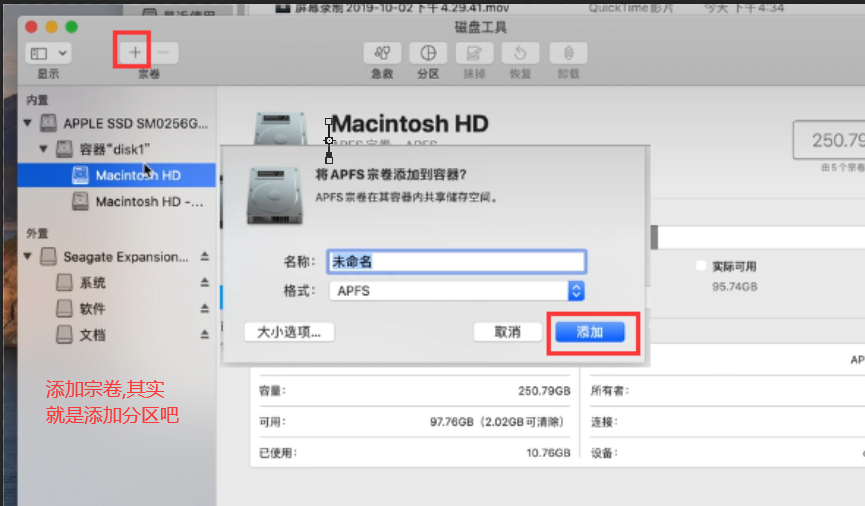Viewport: 865px width, 506px height.
Task: Select the highlighted Macintosh HD volume
Action: click(116, 175)
